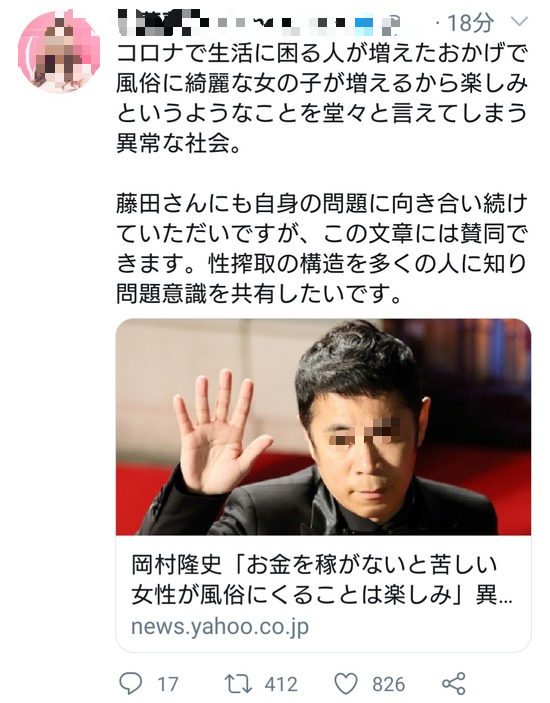Click the 826 likes count

tap(389, 685)
